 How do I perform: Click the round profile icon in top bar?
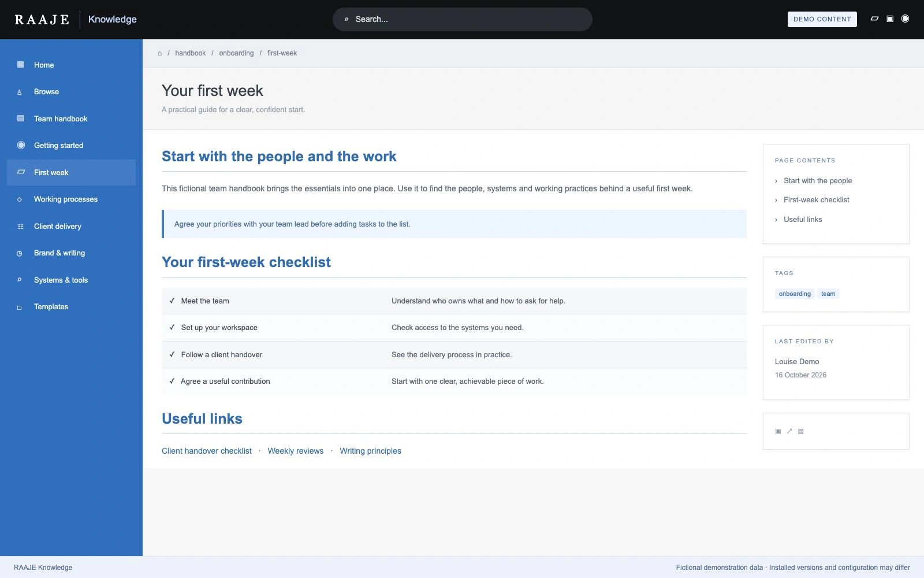pyautogui.click(x=905, y=19)
